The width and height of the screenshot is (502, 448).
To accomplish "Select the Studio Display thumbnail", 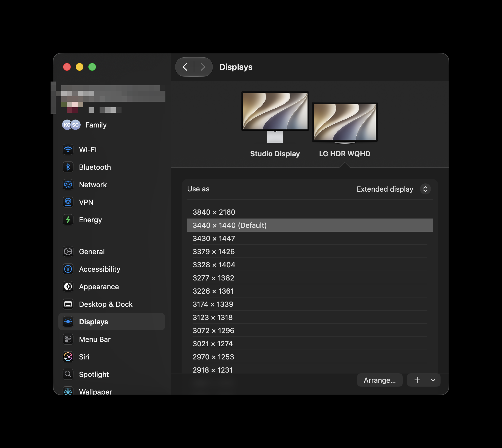I will pyautogui.click(x=275, y=117).
